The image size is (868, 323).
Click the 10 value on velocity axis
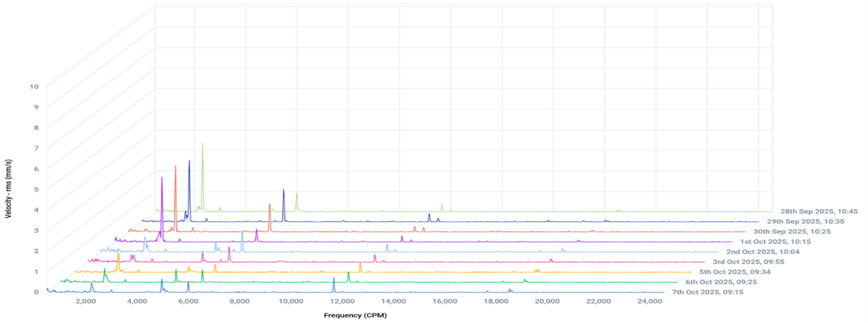pyautogui.click(x=35, y=86)
